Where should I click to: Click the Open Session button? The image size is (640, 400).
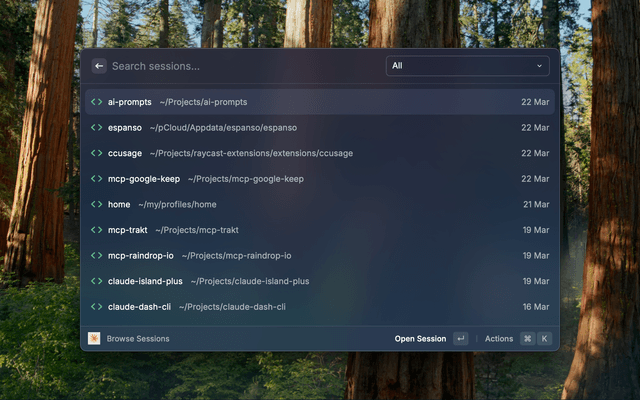420,339
